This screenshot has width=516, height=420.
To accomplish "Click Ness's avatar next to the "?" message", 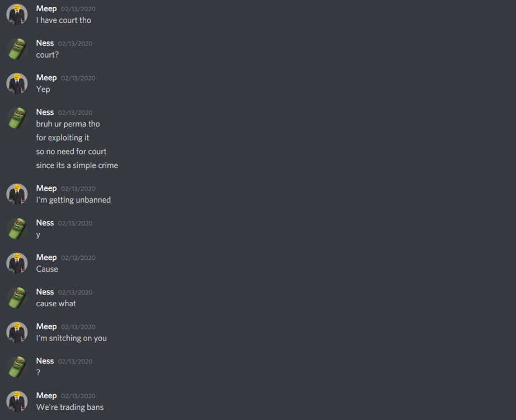I will pos(17,367).
